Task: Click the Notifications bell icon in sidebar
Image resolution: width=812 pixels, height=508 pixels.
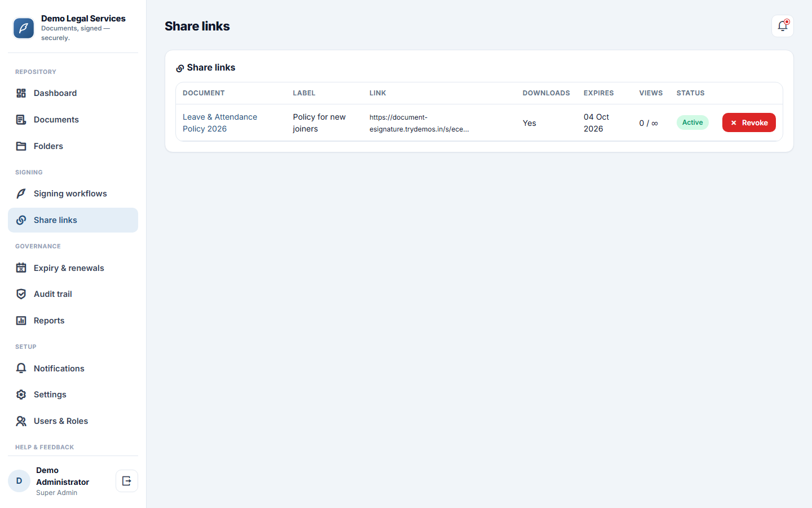Action: pyautogui.click(x=21, y=368)
